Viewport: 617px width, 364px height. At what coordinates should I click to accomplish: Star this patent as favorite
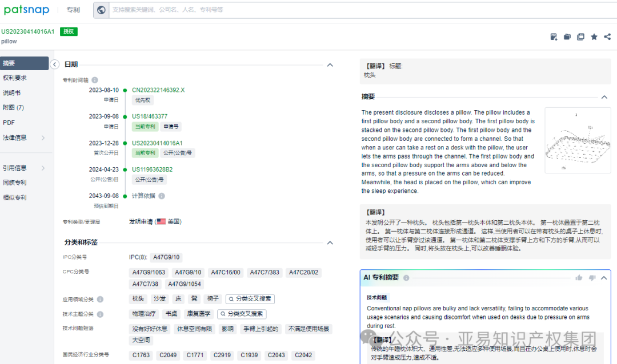(x=594, y=37)
